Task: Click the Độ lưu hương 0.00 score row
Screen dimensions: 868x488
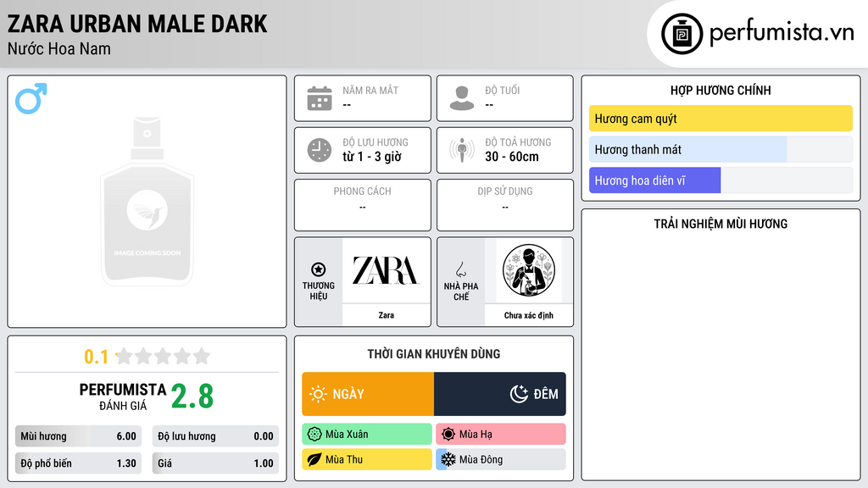Action: pyautogui.click(x=215, y=436)
